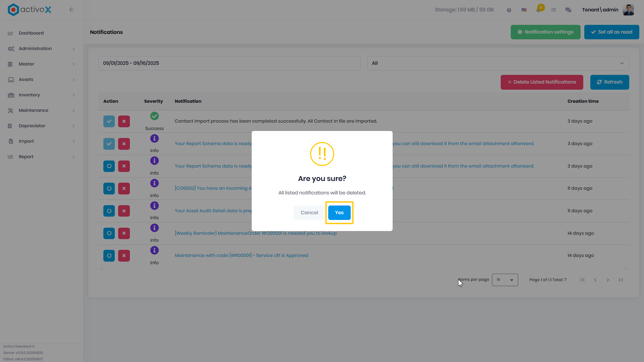Toggle read on first Report Schema row
The height and width of the screenshot is (362, 644).
pos(109,144)
